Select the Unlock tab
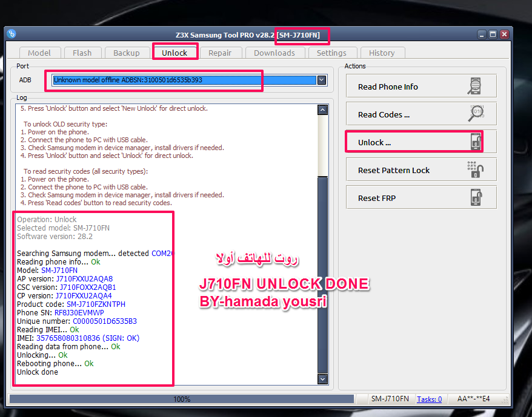This screenshot has width=532, height=417. point(175,53)
